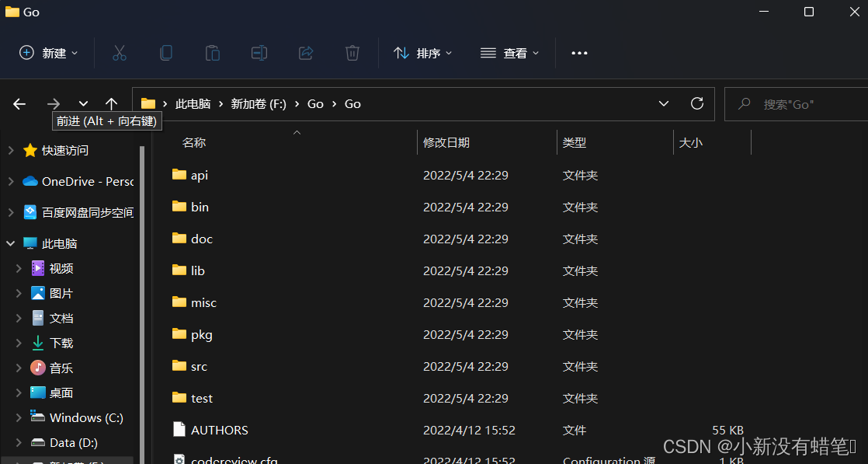Click the 新加卷 (F:) breadcrumb

tap(259, 103)
